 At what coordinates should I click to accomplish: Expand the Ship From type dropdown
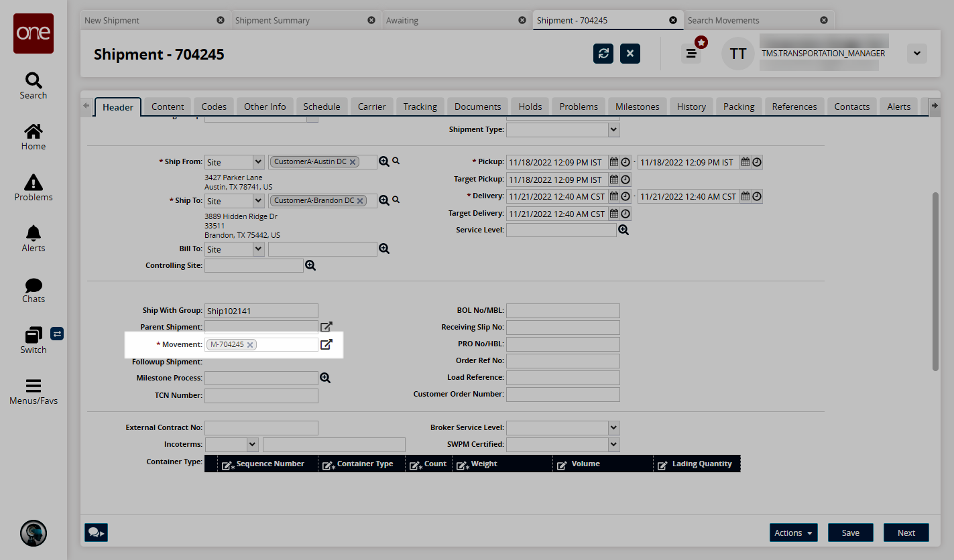[x=258, y=162]
